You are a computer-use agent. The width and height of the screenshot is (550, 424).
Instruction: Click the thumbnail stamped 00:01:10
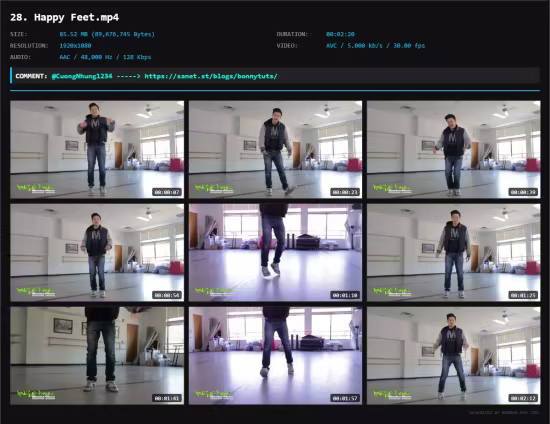275,253
